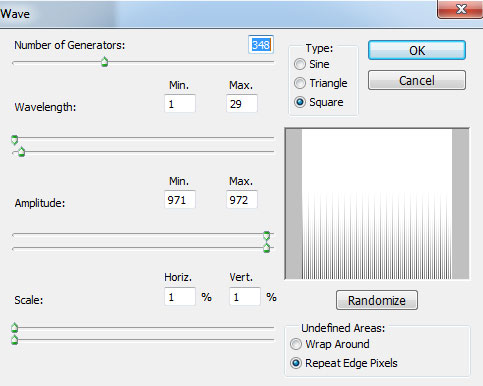
Task: Click the Wavelength minimum slider handle
Action: (x=14, y=140)
